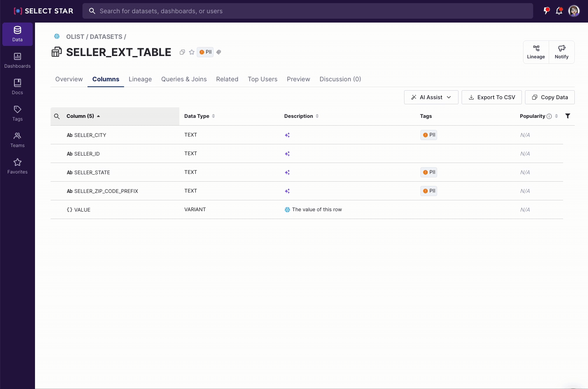Viewport: 588px width, 389px height.
Task: Click AI description sparkle for SELLER_CITY
Action: tap(287, 135)
